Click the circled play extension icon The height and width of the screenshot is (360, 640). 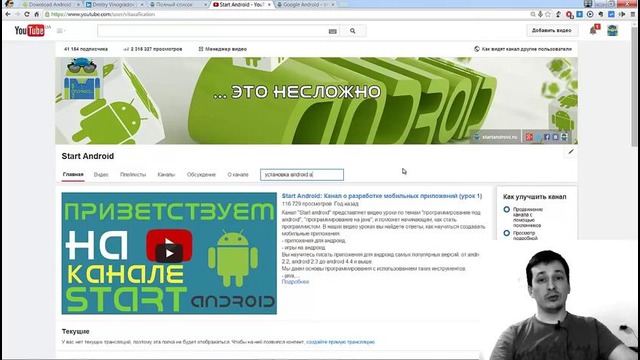(590, 14)
